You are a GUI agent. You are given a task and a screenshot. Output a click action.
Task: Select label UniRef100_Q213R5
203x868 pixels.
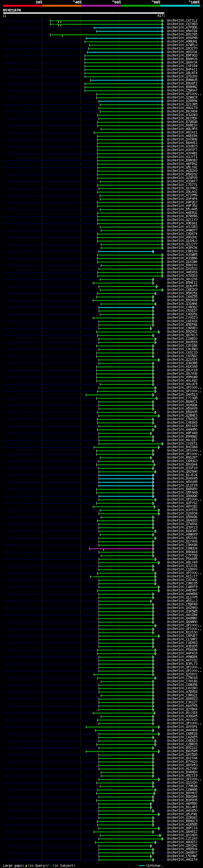click(182, 105)
